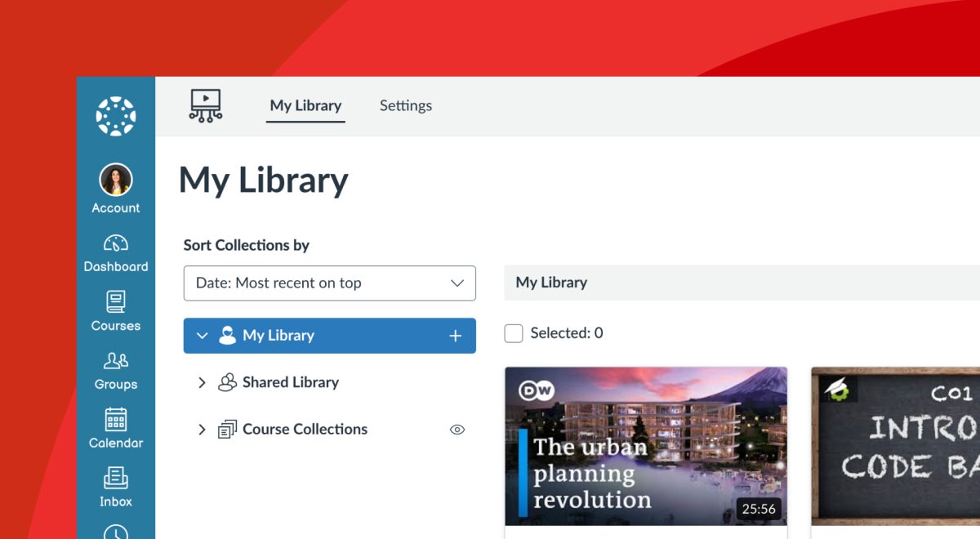Open the History clock icon
The height and width of the screenshot is (539, 980).
[116, 532]
